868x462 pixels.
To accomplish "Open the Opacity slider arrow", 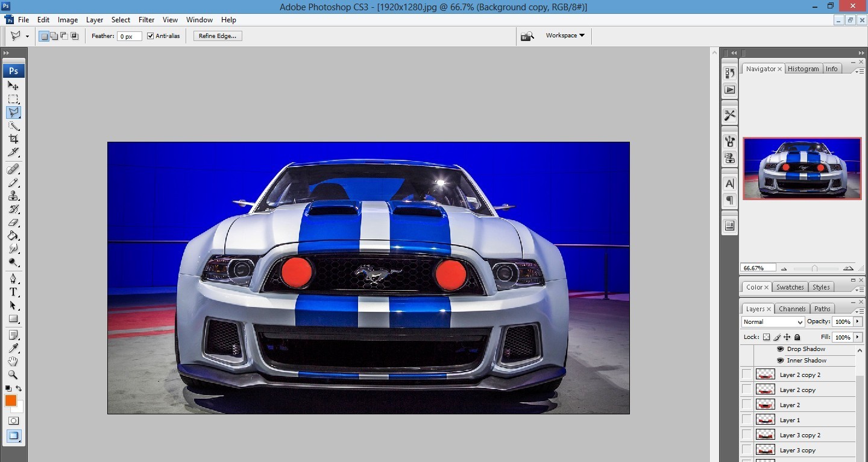I will [857, 322].
